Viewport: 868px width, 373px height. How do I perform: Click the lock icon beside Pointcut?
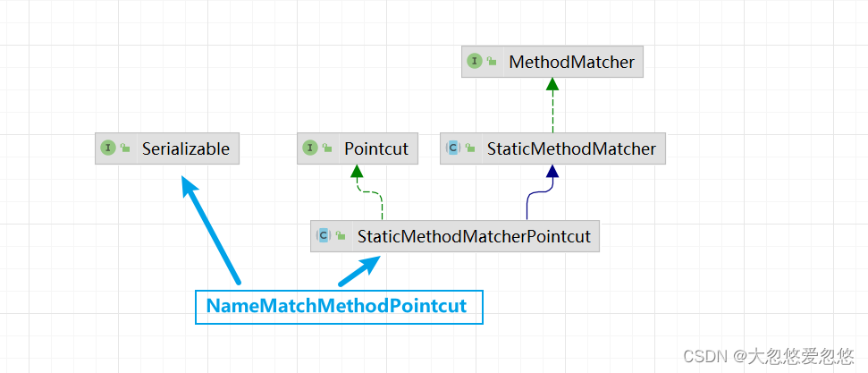pos(327,148)
